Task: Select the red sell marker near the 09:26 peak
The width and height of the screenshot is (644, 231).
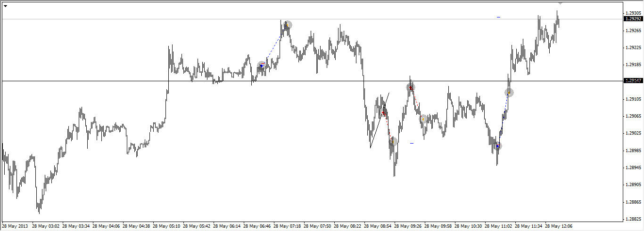Action: coord(411,87)
